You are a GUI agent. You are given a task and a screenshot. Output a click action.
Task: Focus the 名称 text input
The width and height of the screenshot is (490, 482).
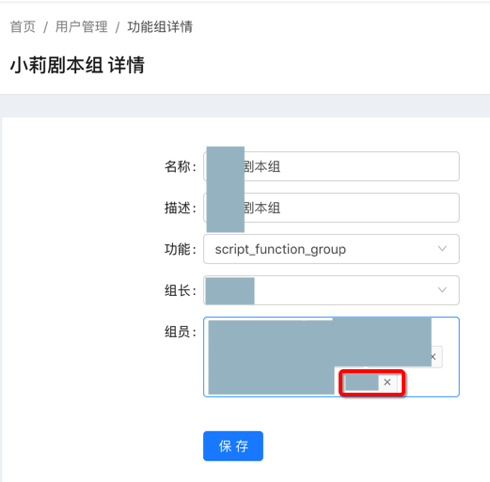(331, 166)
